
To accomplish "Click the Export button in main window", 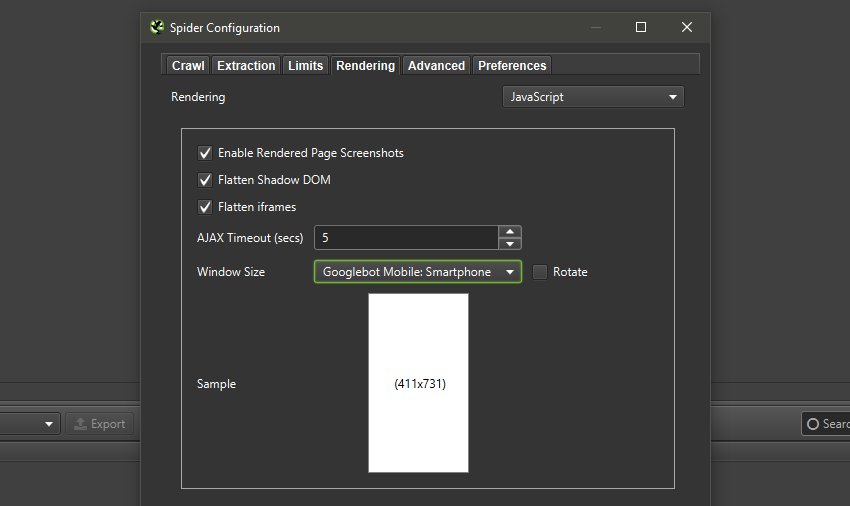I will pyautogui.click(x=100, y=424).
